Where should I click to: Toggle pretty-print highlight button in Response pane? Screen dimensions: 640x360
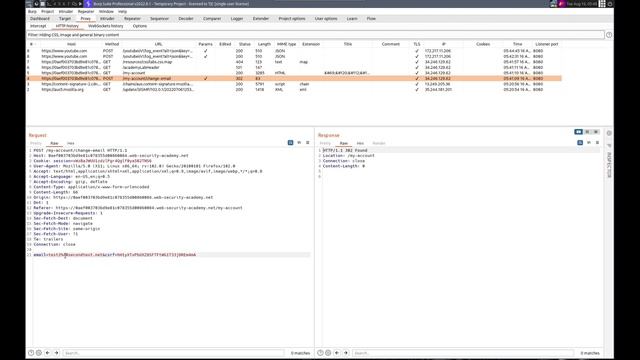580,143
